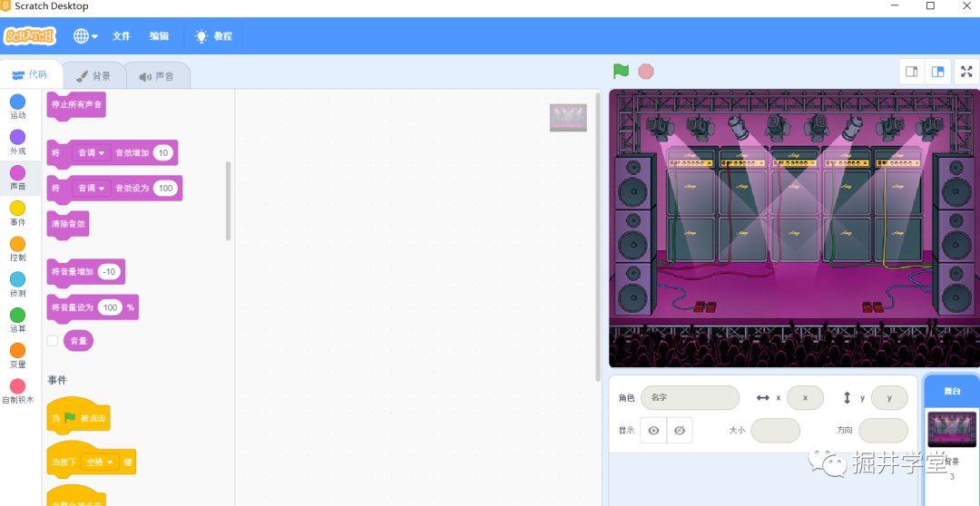Enter full screen stage mode

[x=966, y=72]
